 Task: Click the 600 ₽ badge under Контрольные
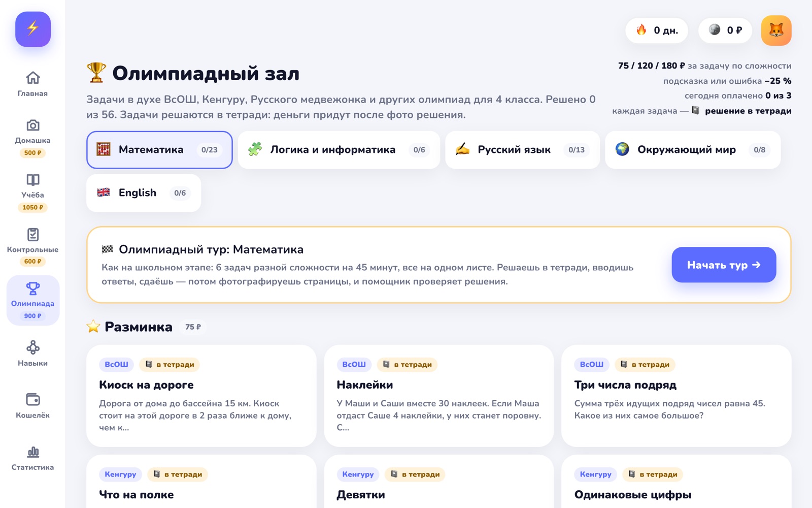pyautogui.click(x=33, y=261)
